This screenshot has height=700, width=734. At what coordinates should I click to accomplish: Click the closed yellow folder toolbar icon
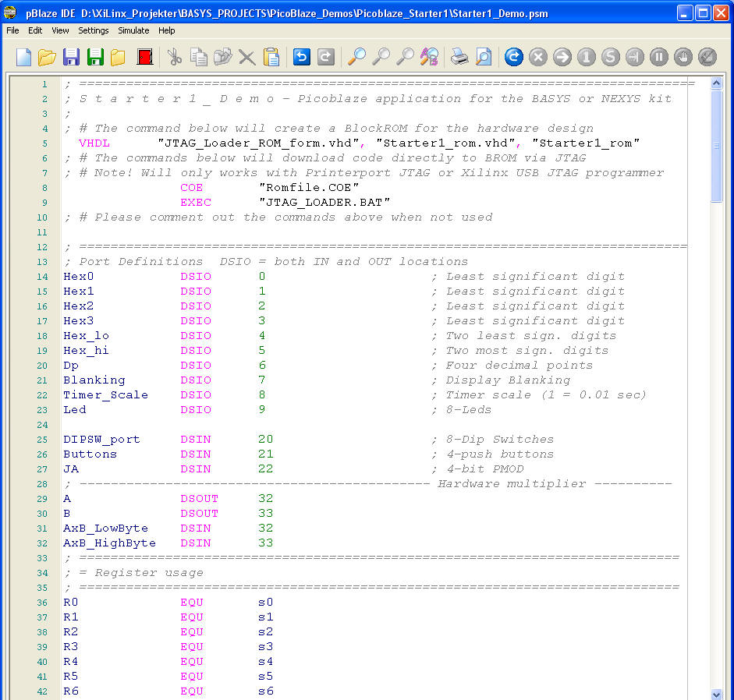click(x=118, y=57)
